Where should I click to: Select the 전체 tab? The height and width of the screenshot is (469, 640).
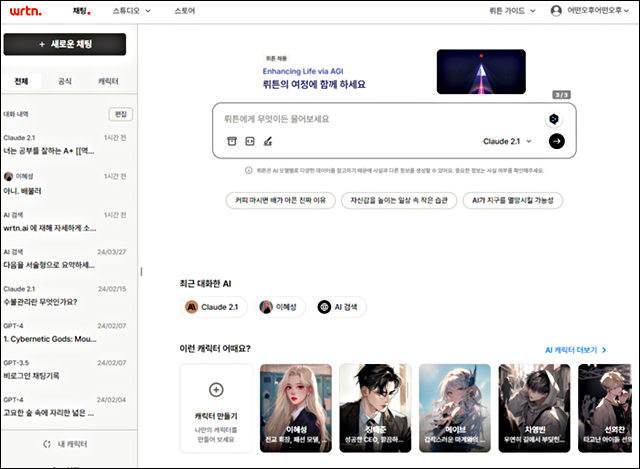pyautogui.click(x=21, y=81)
